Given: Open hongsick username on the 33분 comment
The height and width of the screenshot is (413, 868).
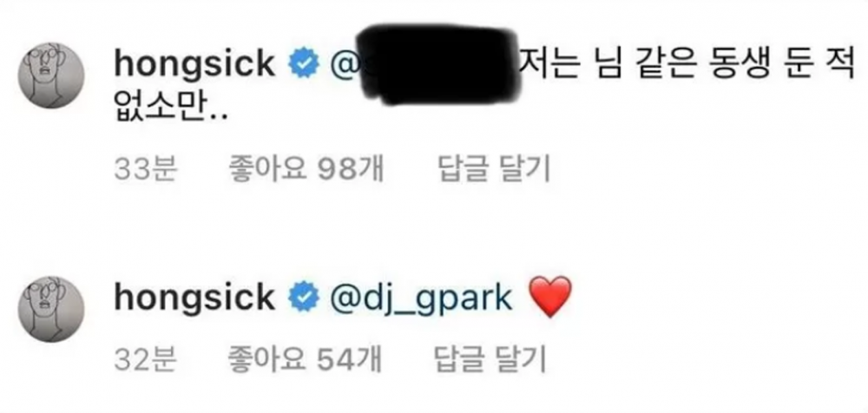Looking at the screenshot, I should click(x=194, y=63).
